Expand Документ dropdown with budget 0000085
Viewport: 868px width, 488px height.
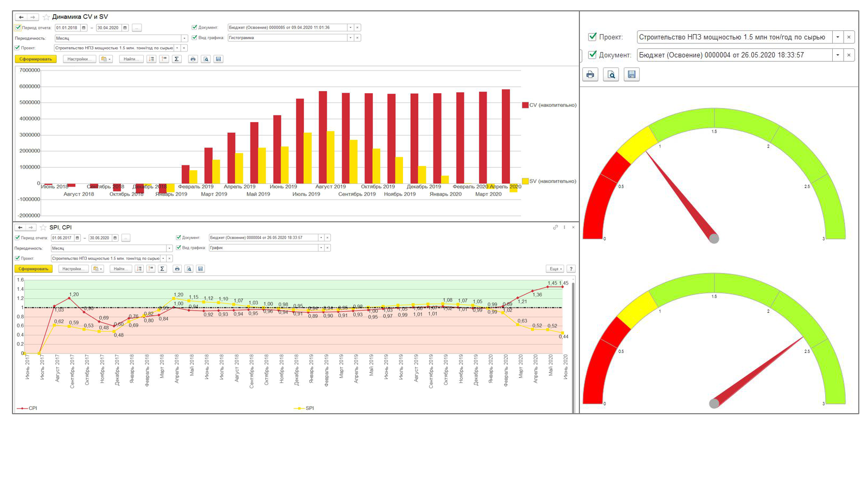pos(350,28)
